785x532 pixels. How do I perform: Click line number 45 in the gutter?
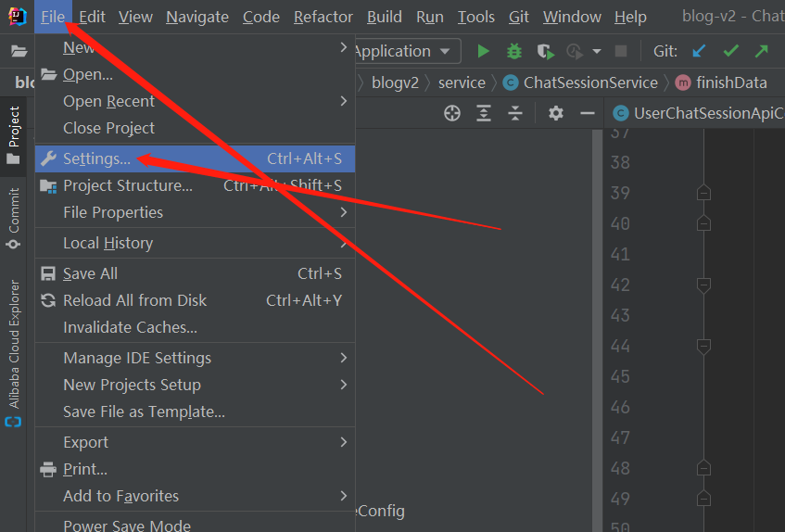620,376
